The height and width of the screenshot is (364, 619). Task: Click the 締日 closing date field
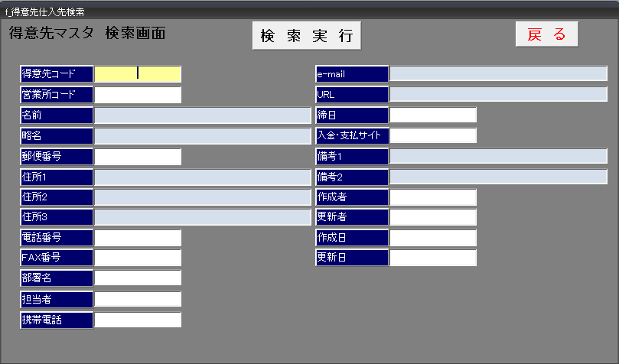coord(433,115)
